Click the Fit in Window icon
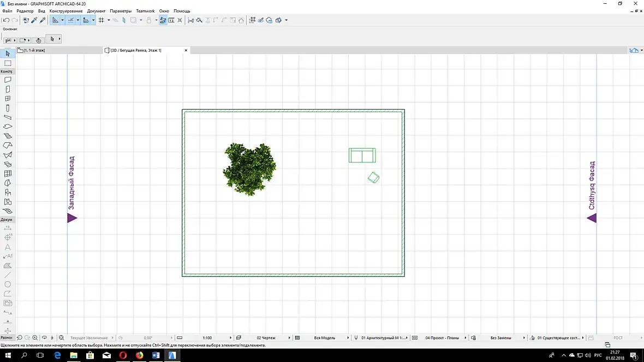644x362 pixels. coord(61,338)
